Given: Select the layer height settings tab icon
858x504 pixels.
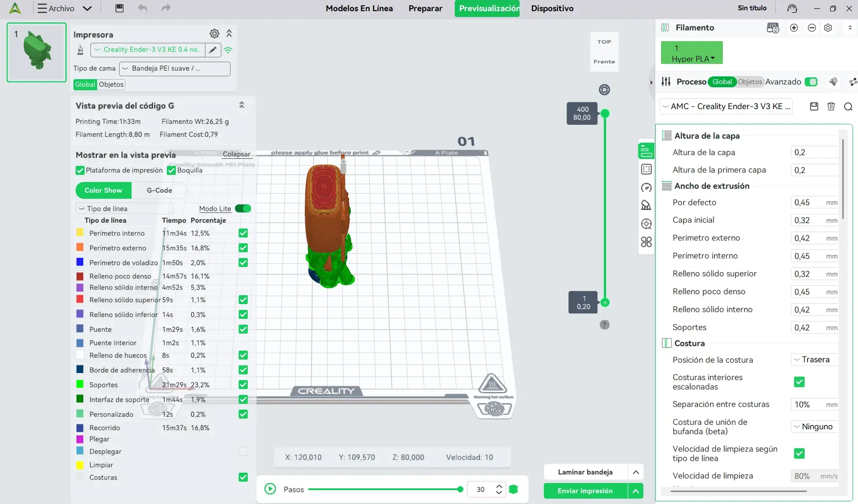Looking at the screenshot, I should click(x=646, y=151).
